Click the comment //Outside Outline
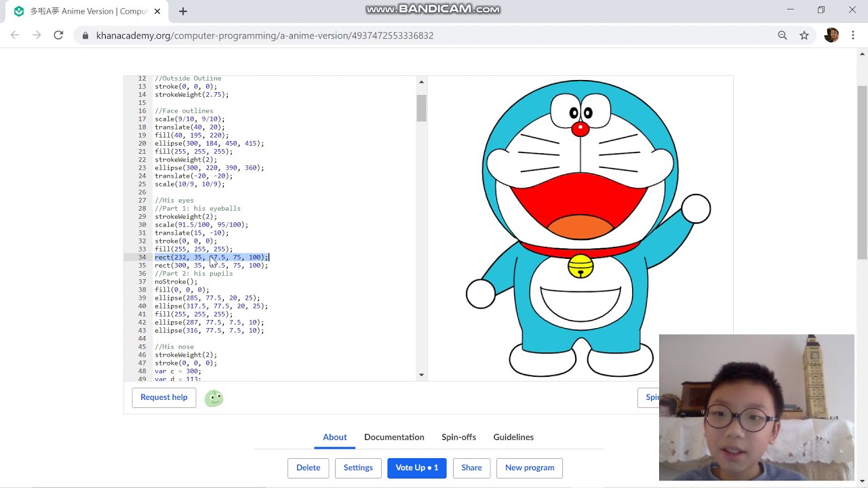 click(188, 79)
